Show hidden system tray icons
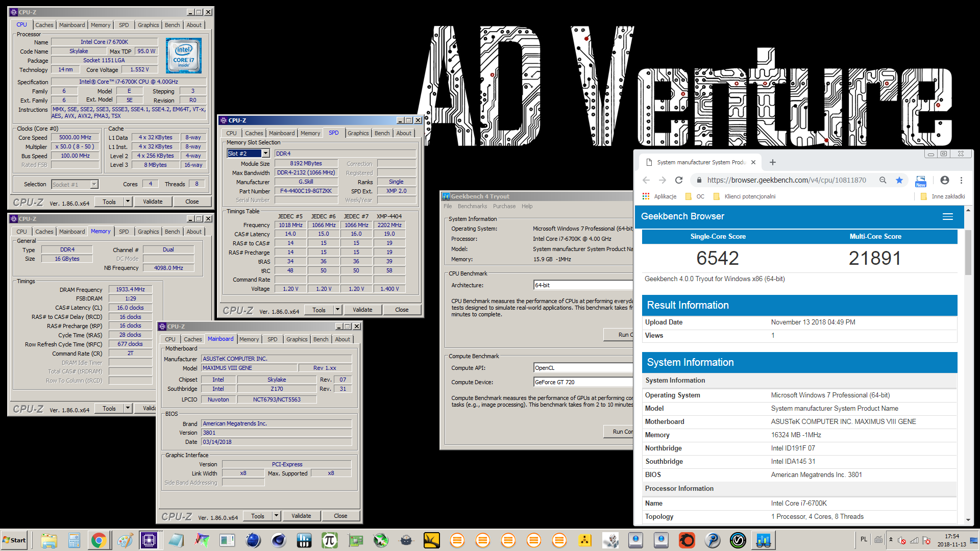Screen dimensions: 980x551 (891, 540)
